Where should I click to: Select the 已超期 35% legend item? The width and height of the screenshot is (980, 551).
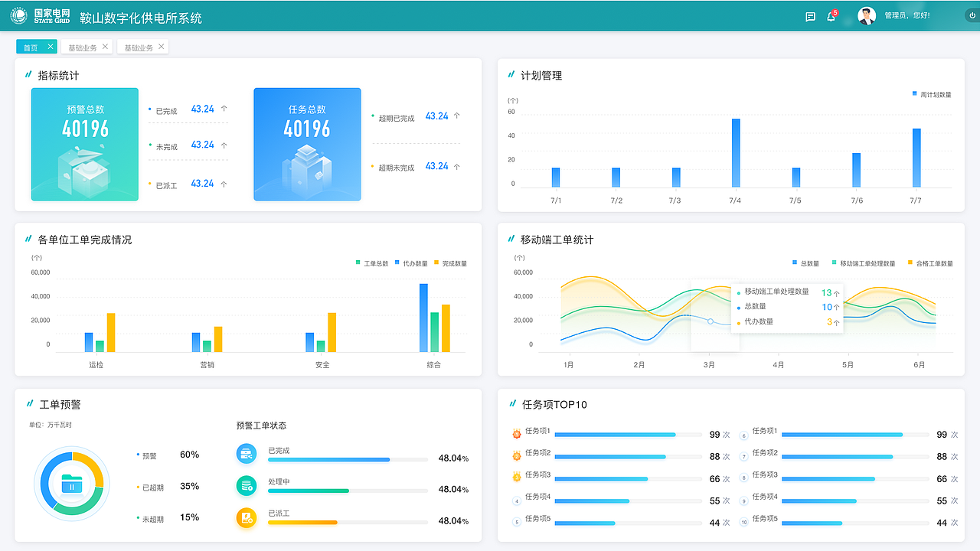pos(168,487)
